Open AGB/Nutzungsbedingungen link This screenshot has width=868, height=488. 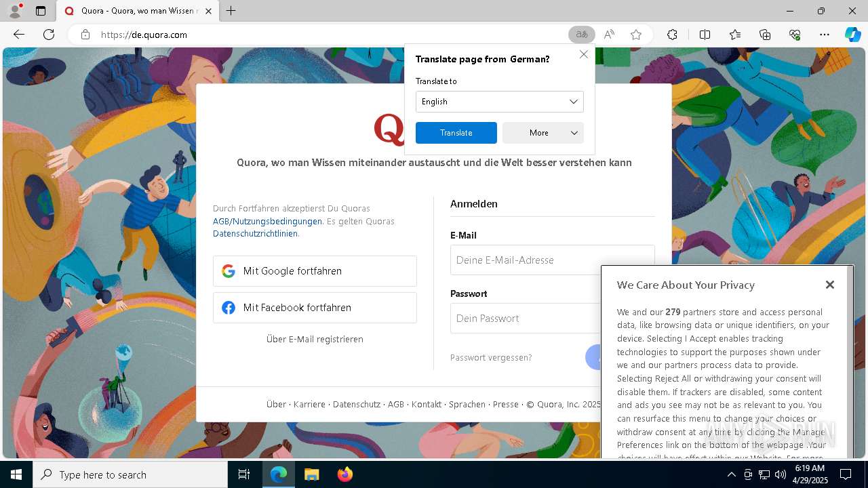point(267,221)
